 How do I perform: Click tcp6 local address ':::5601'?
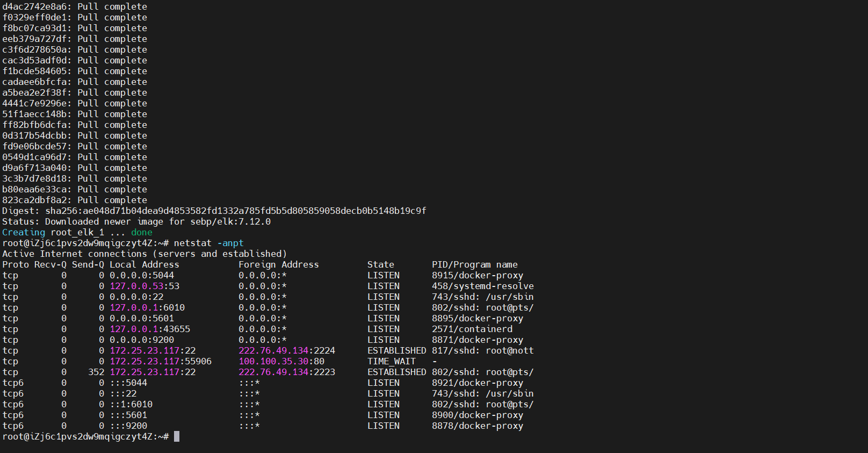click(x=128, y=415)
